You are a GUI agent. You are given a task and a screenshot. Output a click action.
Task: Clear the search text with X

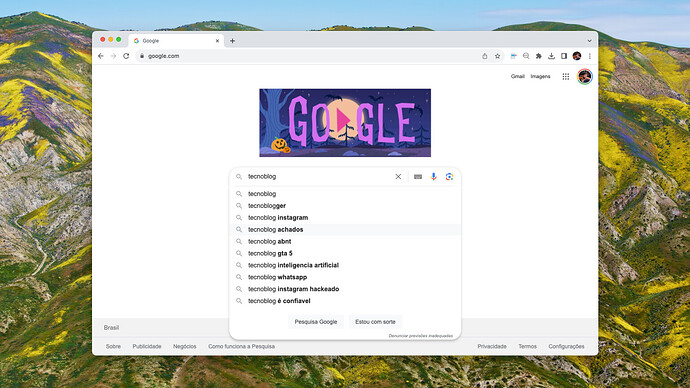(398, 176)
